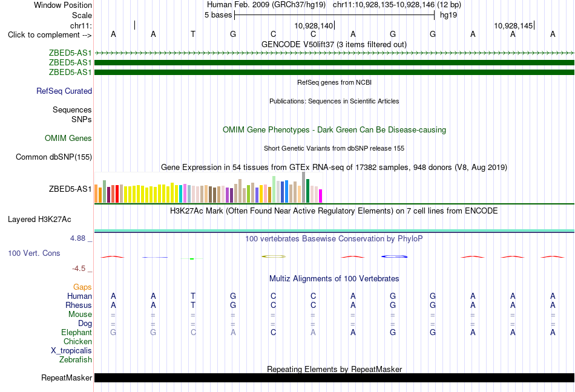The width and height of the screenshot is (575, 392).
Task: Click the -4.5 PhyloP lower scale value
Action: point(79,269)
